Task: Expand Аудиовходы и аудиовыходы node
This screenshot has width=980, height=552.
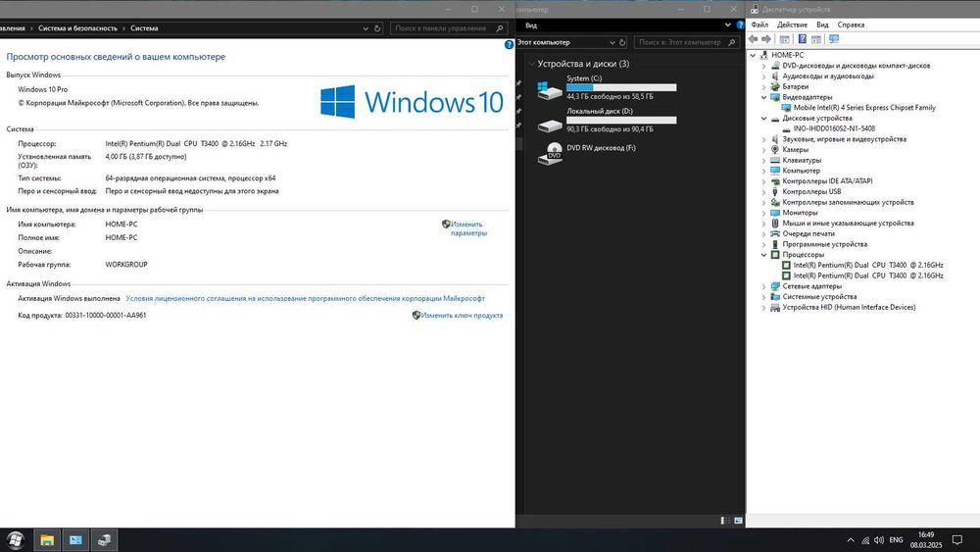Action: click(763, 76)
